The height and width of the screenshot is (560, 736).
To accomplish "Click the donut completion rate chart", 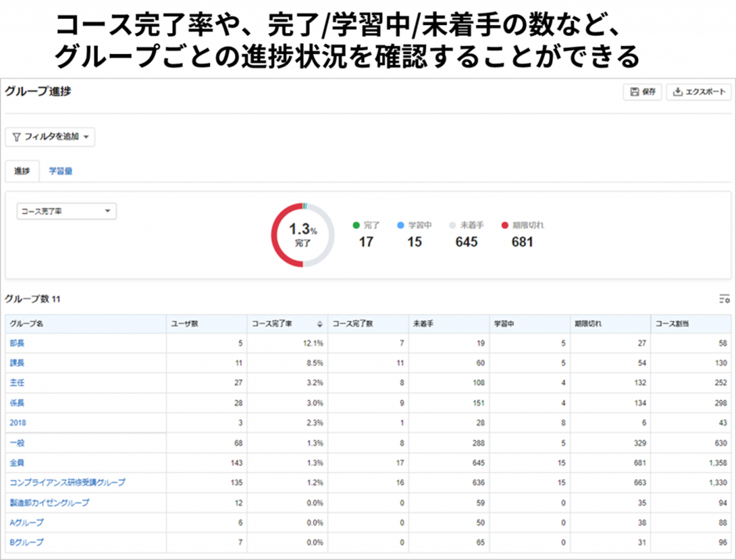I will (303, 235).
